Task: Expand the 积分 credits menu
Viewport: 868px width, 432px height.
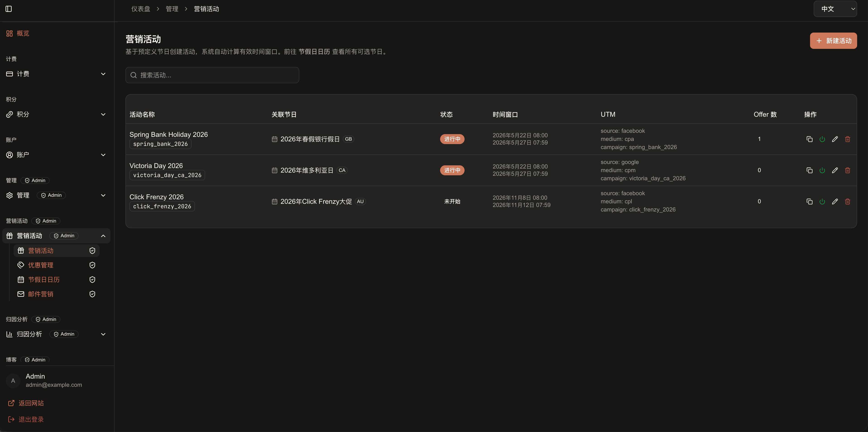Action: click(x=56, y=114)
